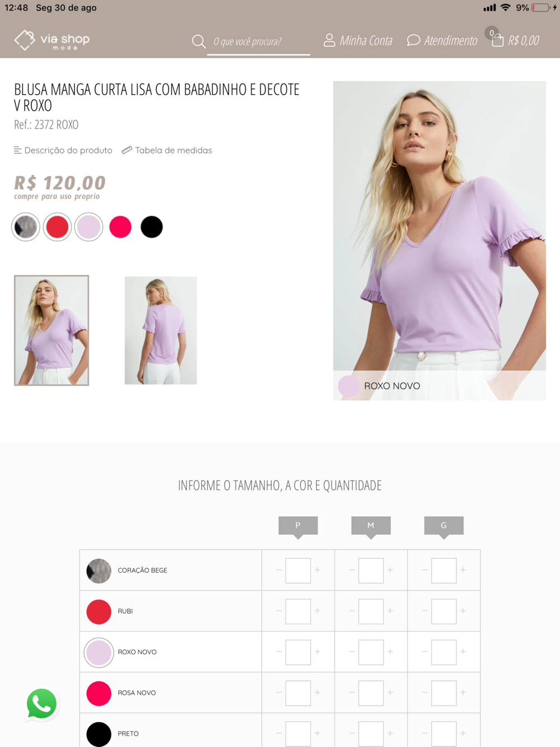This screenshot has height=747, width=560.
Task: Open the shopping bag cart icon
Action: pos(497,40)
